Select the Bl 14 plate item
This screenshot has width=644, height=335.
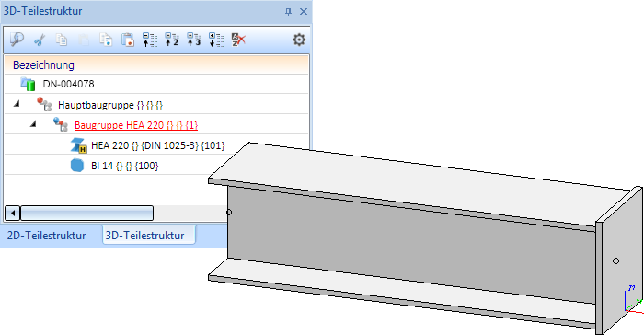(124, 166)
